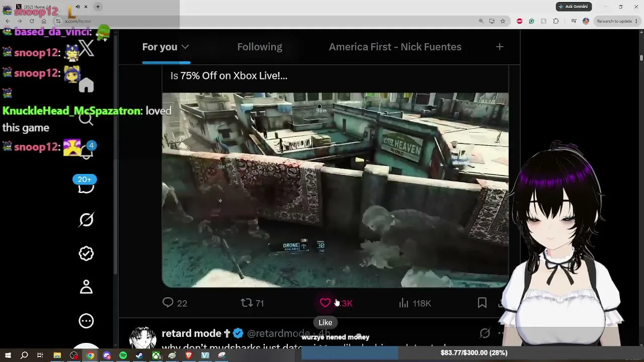The image size is (644, 362).
Task: Open File Explorer from the taskbar
Action: pyautogui.click(x=57, y=355)
